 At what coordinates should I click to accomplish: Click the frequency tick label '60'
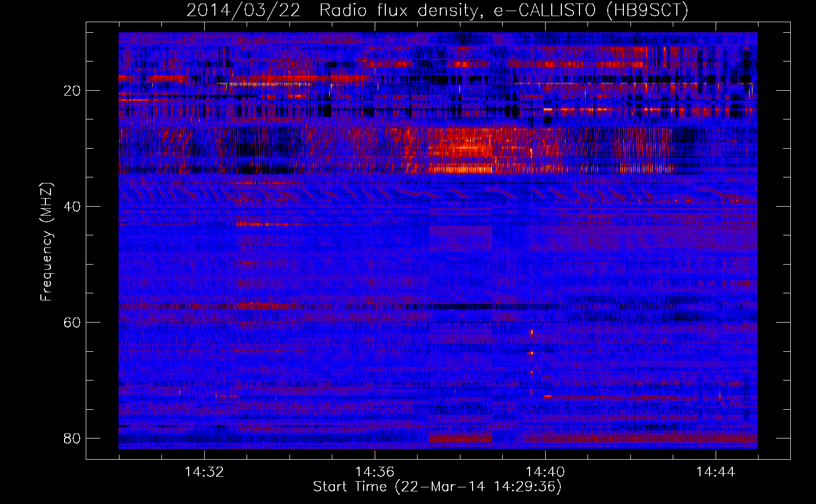click(x=72, y=323)
